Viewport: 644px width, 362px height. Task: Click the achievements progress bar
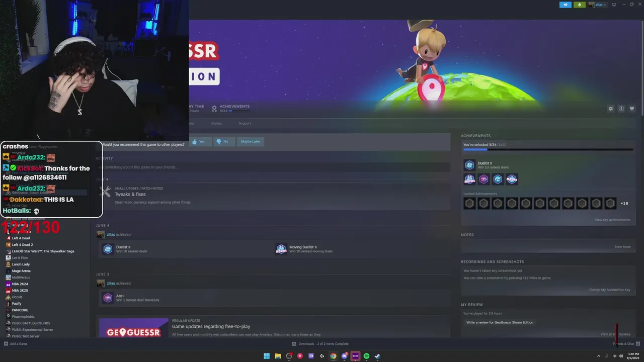(x=548, y=149)
